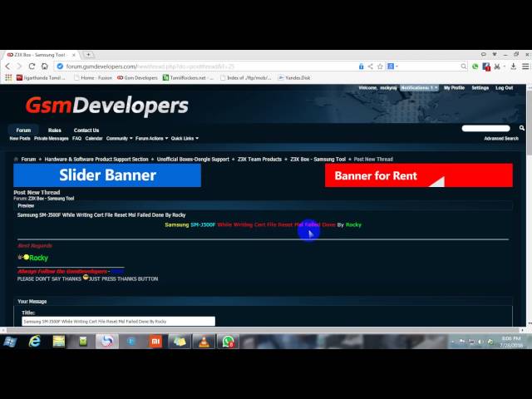
Task: Open the Windows Start menu
Action: pyautogui.click(x=11, y=342)
